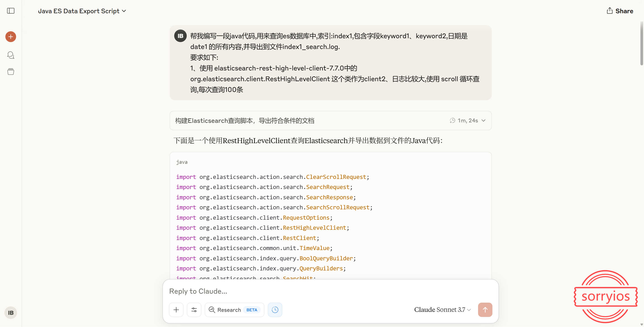Send message with the up-arrow button

click(485, 310)
